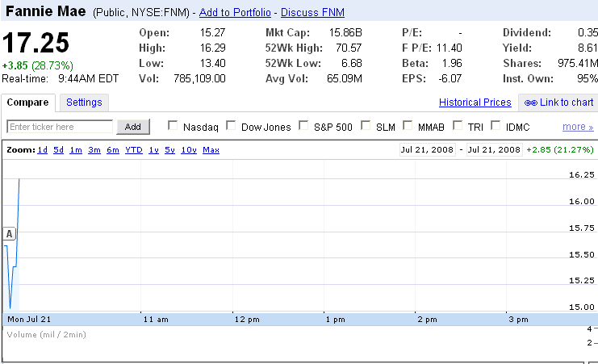Viewport: 598px width, 364px height.
Task: Select the Compare tab
Action: pyautogui.click(x=29, y=103)
